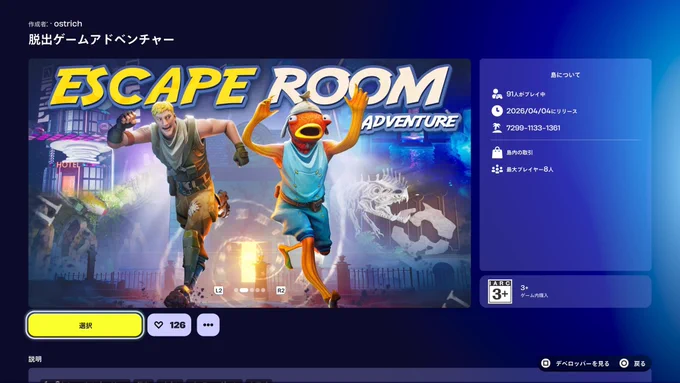Click the shopping bag icon for 島内の取引
This screenshot has height=383, width=680.
497,152
